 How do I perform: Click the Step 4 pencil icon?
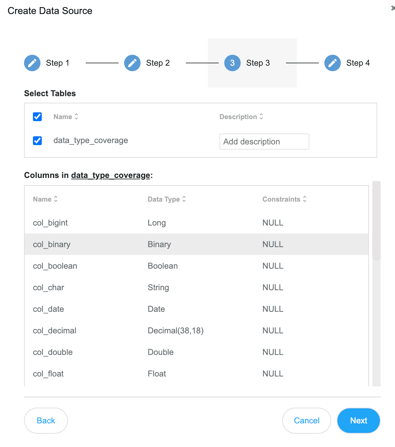click(x=333, y=63)
